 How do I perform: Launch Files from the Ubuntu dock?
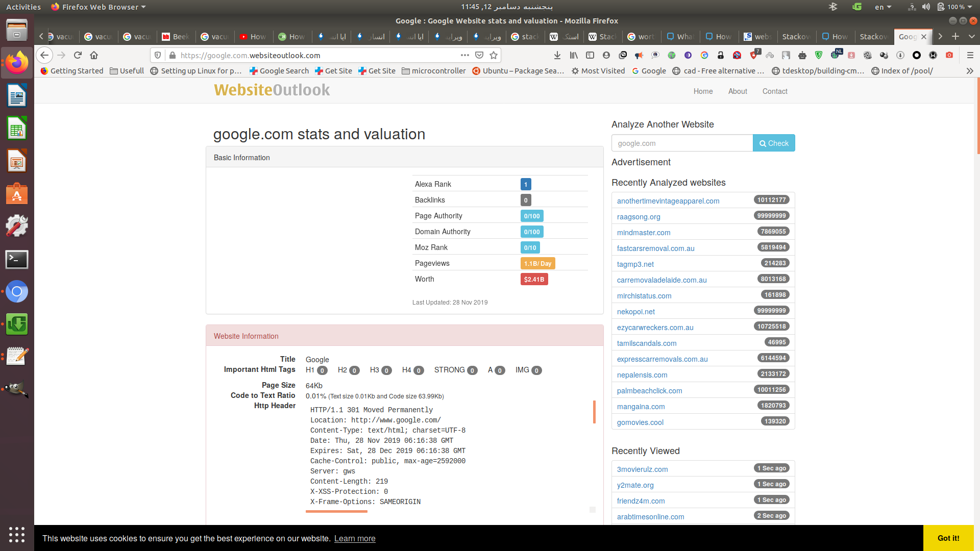point(17,30)
